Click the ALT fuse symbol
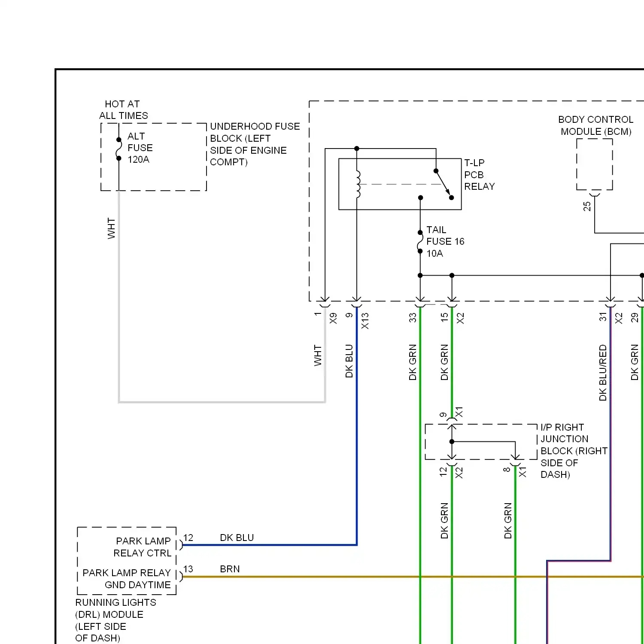Screen dimensions: 644x644 [x=118, y=149]
